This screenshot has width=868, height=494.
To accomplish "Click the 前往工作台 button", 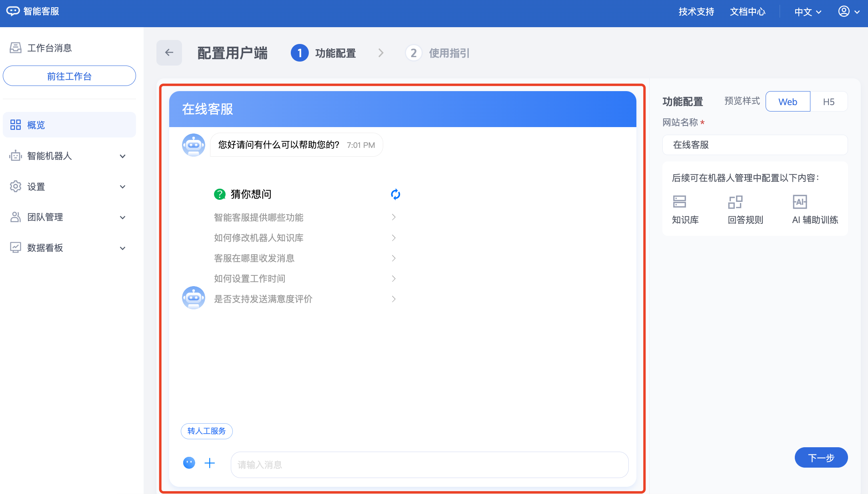I will click(x=69, y=76).
